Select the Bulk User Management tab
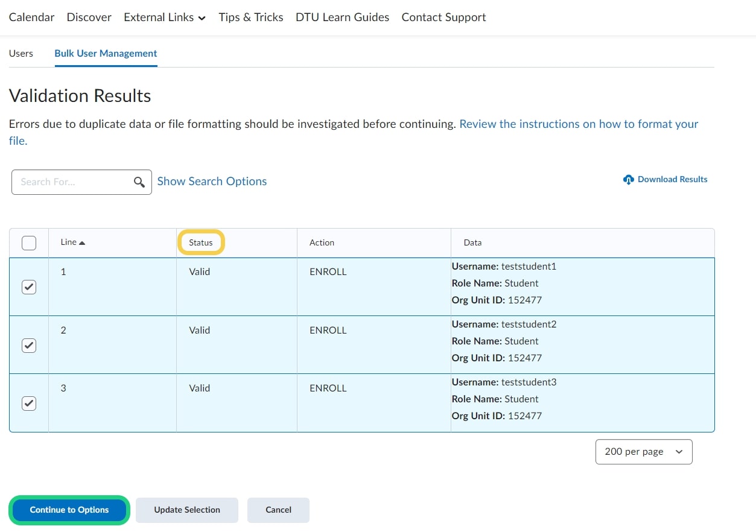 click(106, 53)
